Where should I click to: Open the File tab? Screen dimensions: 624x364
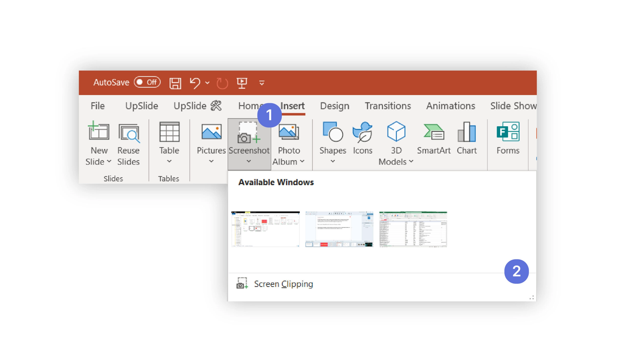pyautogui.click(x=97, y=106)
